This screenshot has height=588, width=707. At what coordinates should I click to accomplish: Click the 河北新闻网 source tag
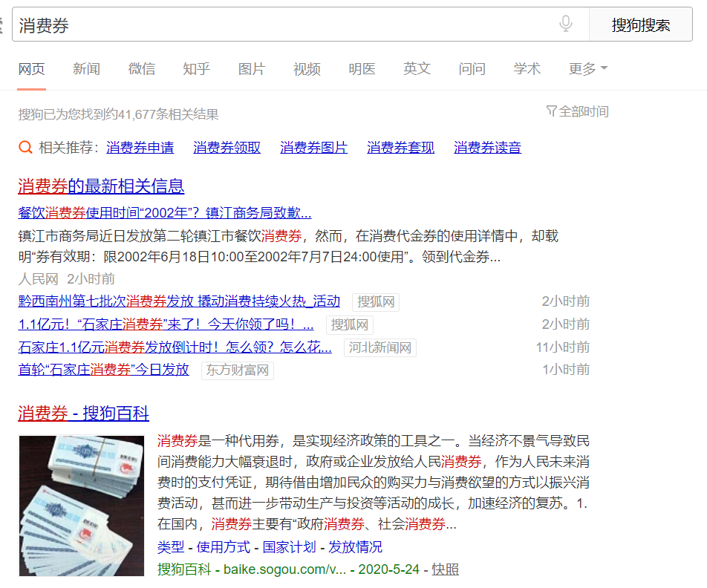click(380, 347)
